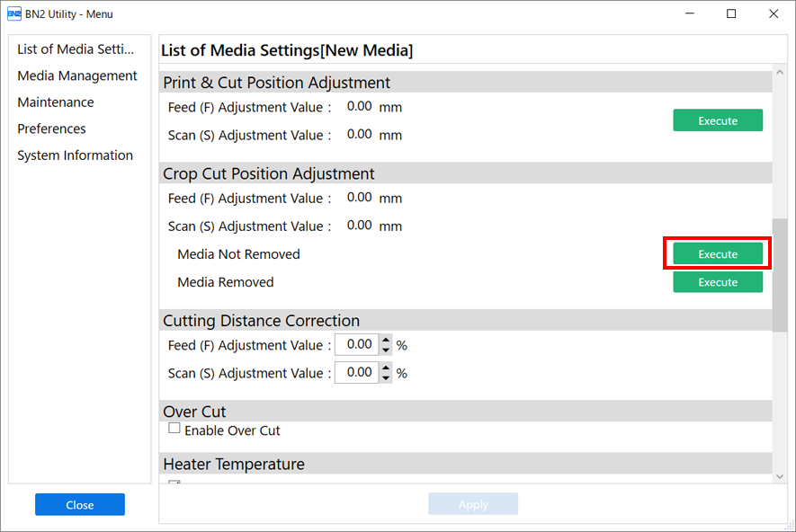The image size is (796, 532).
Task: Click the scrollbar down arrow in settings list
Action: coord(780,476)
